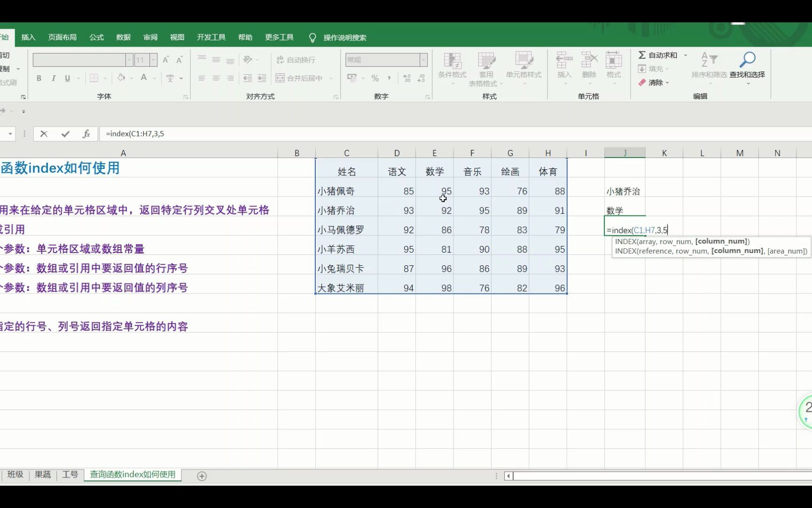Click the increase indent icon
812x508 pixels.
click(x=262, y=78)
